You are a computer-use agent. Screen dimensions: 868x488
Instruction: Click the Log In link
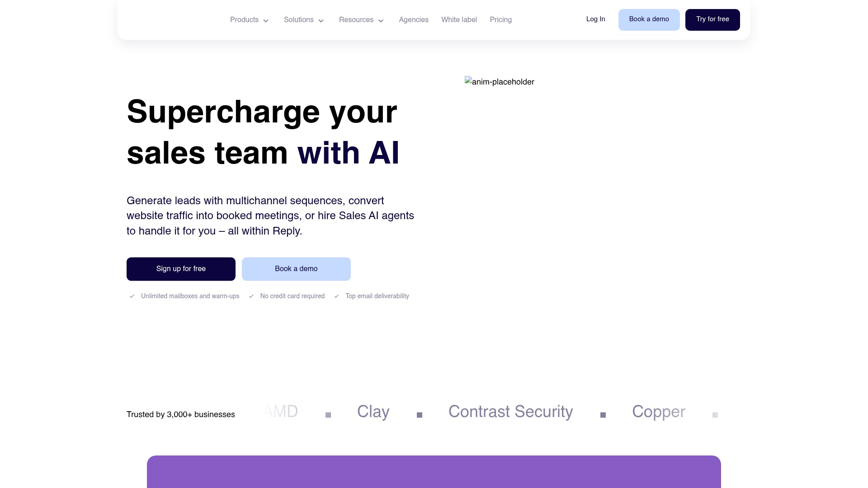coord(595,19)
